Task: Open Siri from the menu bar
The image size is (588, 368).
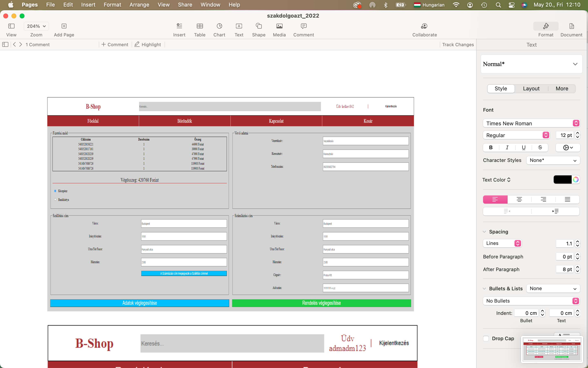Action: [524, 5]
